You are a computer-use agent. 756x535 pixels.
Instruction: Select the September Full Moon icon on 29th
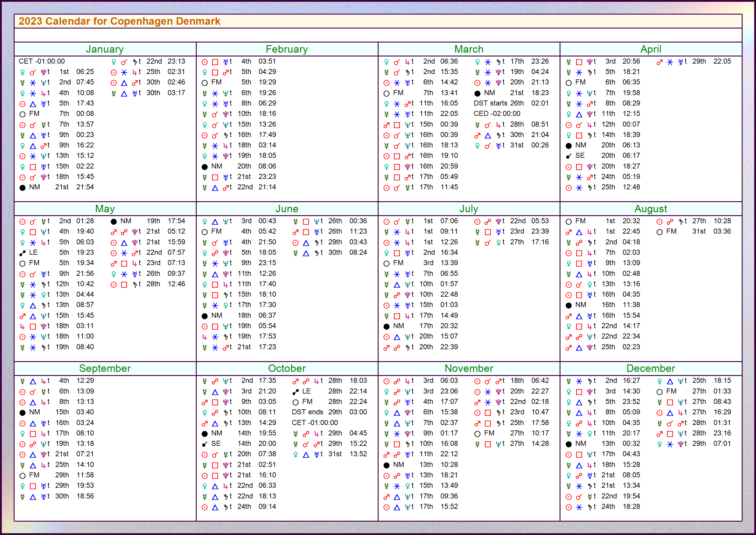tap(22, 476)
